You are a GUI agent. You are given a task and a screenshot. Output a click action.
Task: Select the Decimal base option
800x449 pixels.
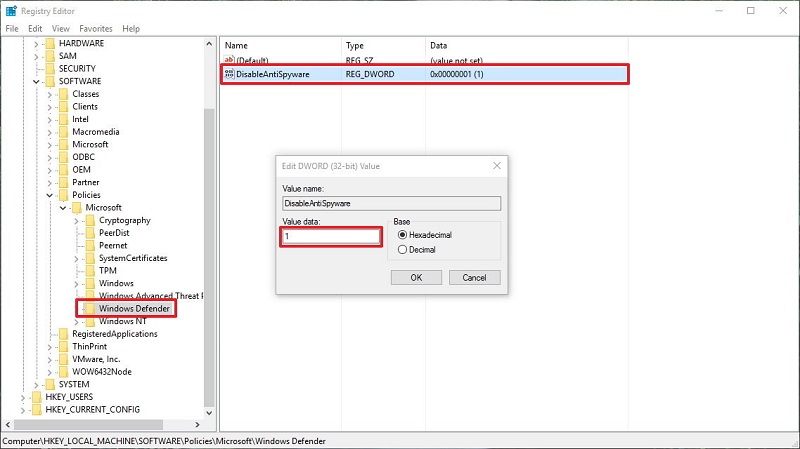403,250
